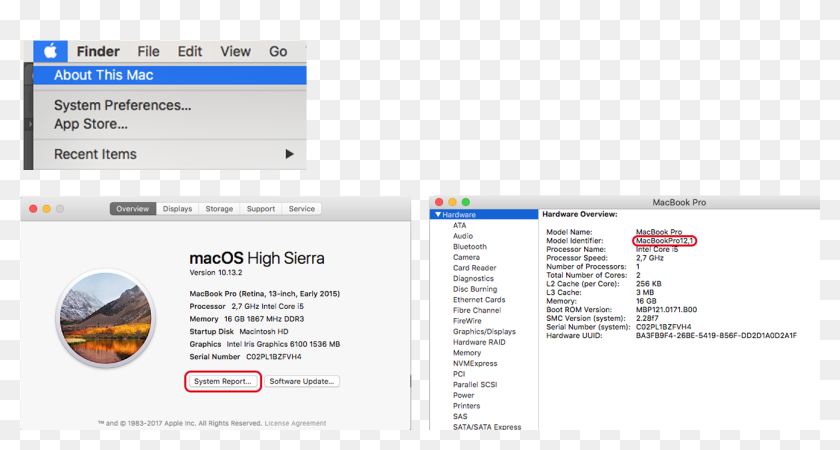The image size is (840, 450).
Task: Select Parallel SCSI in hardware list
Action: tap(475, 385)
